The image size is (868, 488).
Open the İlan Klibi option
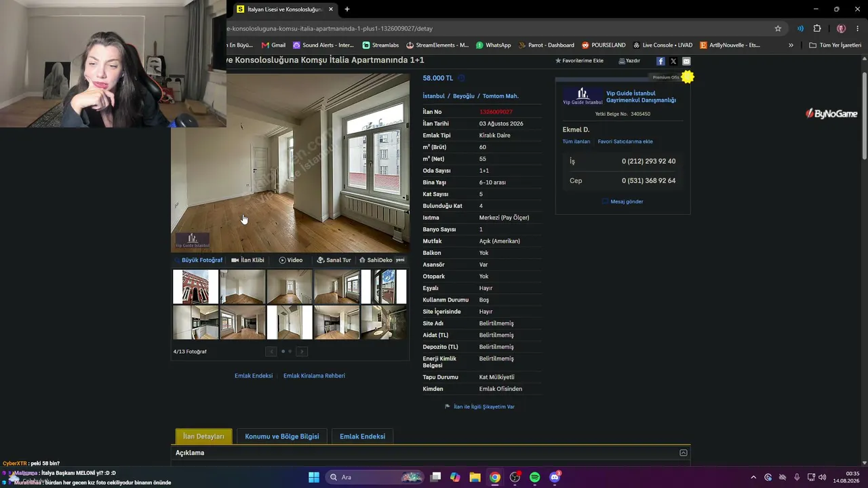(x=248, y=260)
